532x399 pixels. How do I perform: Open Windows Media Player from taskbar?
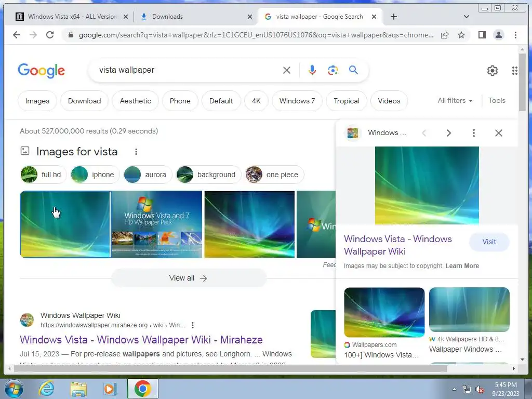tap(110, 389)
